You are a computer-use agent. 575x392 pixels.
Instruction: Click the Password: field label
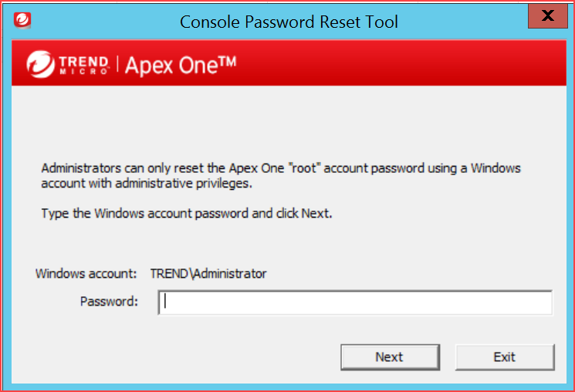tap(109, 301)
